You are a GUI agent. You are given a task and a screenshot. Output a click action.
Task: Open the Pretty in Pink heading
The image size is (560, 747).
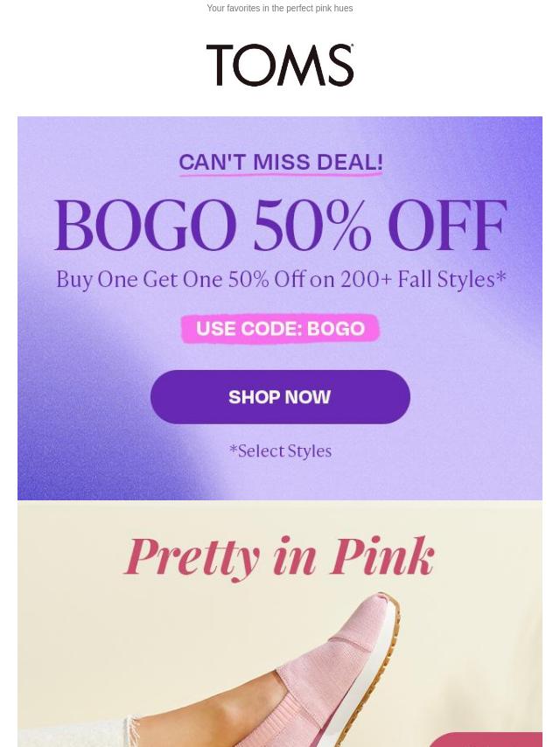point(279,557)
